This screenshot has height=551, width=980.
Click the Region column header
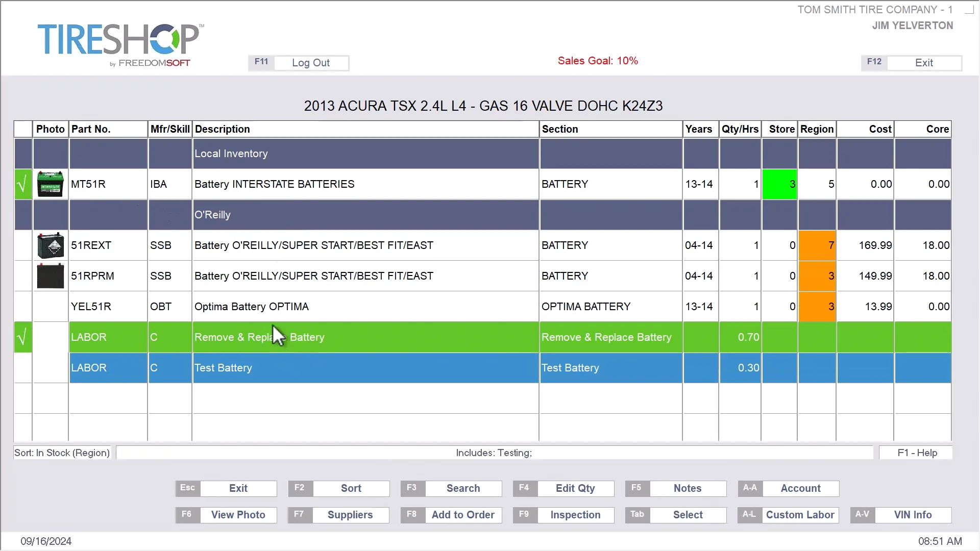[x=817, y=129]
